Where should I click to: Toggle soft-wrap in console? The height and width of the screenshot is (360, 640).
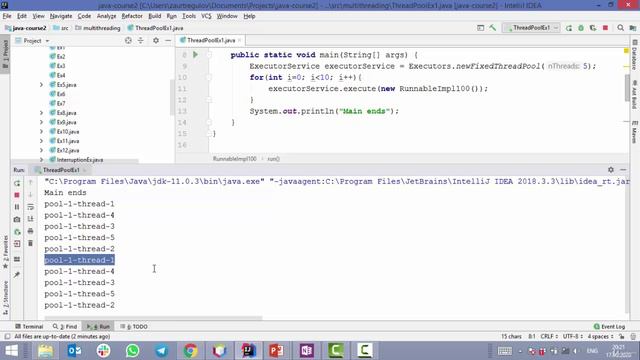(31, 207)
